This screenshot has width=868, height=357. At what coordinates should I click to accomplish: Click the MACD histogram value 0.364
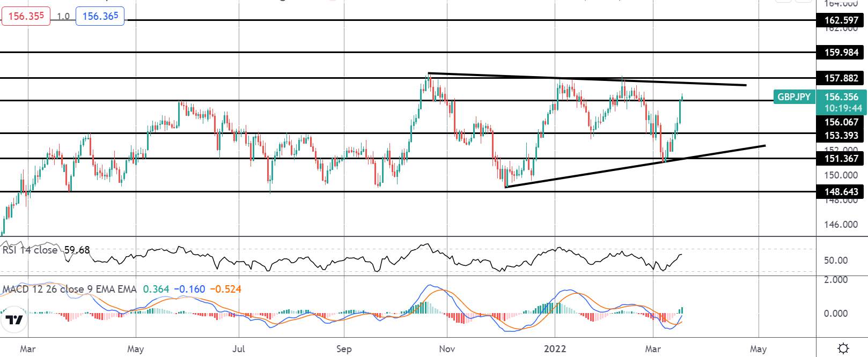click(155, 289)
